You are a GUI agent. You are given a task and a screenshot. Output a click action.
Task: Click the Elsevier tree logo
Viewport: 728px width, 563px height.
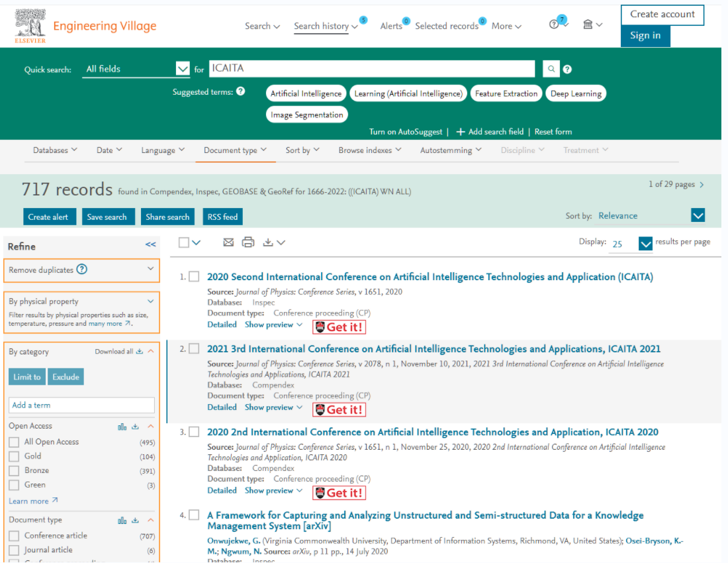30,26
